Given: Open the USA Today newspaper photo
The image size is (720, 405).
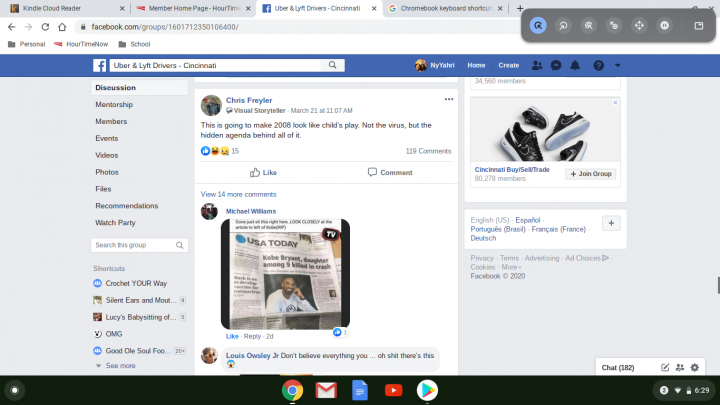Looking at the screenshot, I should click(x=285, y=274).
